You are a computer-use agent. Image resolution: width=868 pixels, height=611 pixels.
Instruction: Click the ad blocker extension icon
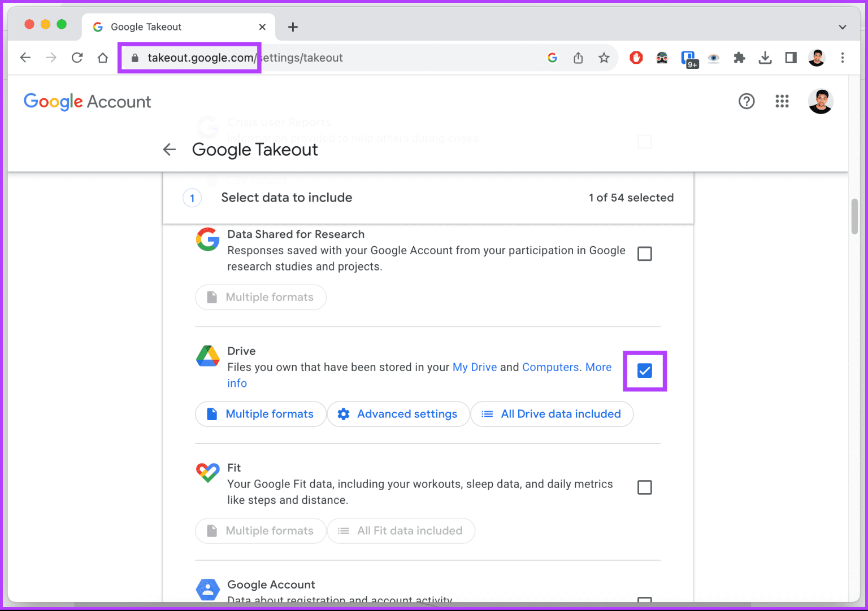tap(636, 58)
